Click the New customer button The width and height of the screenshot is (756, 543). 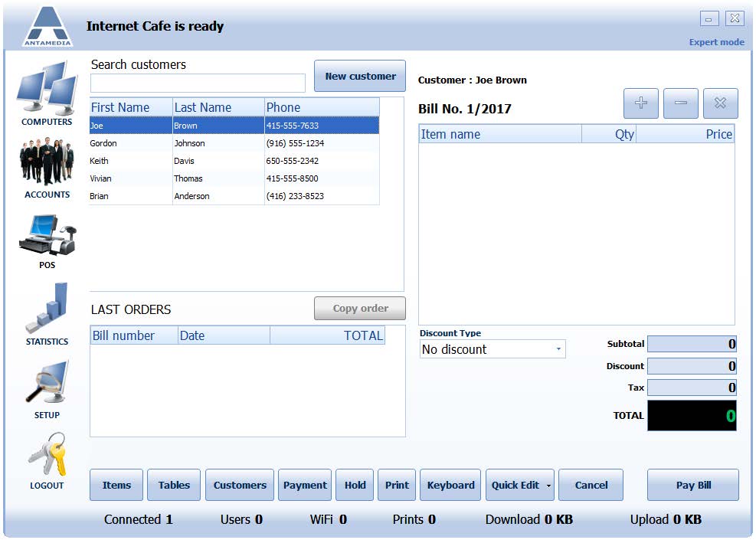pyautogui.click(x=360, y=76)
